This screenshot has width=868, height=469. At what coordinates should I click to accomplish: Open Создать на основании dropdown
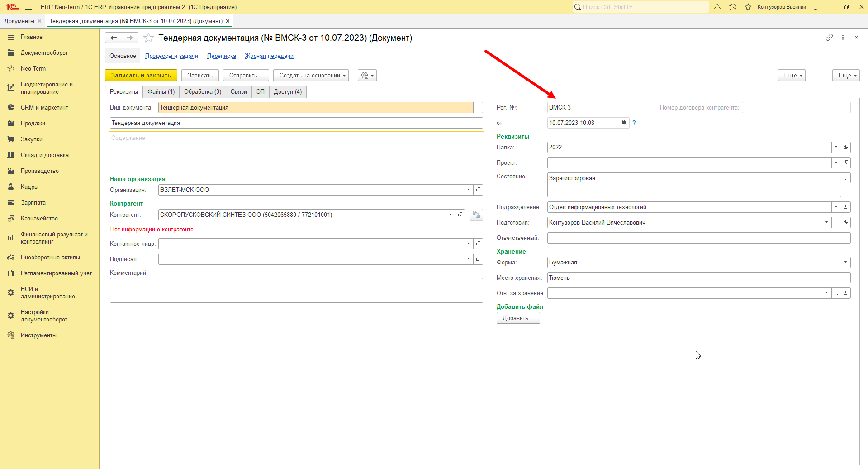[311, 75]
